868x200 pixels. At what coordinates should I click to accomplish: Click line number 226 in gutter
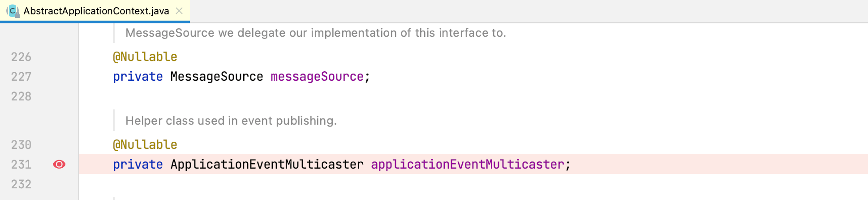(x=21, y=57)
